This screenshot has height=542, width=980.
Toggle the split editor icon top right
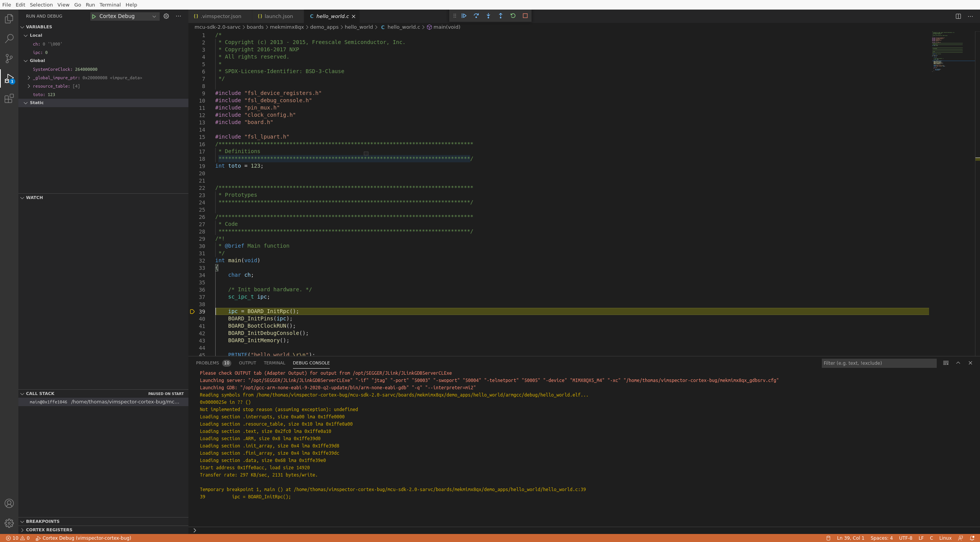click(959, 16)
